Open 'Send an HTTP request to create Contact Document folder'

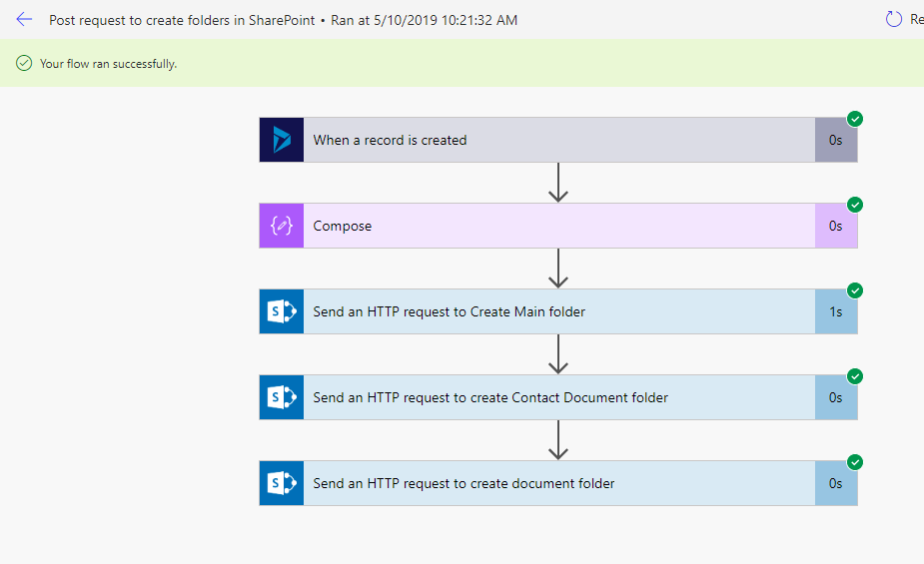click(558, 397)
